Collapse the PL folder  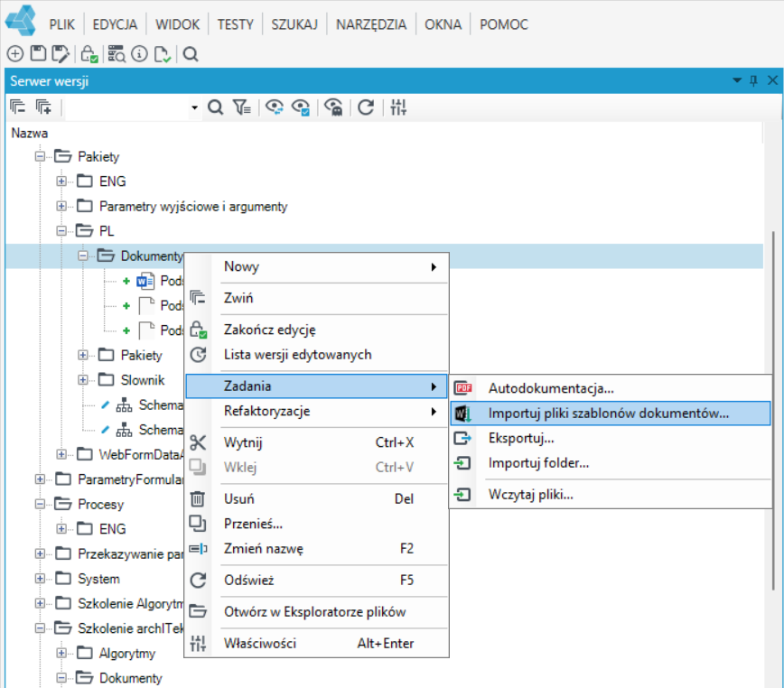pos(61,231)
